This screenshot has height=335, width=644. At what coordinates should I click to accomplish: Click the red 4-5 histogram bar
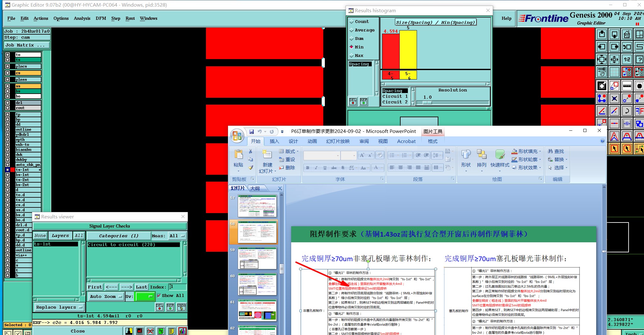click(x=391, y=51)
